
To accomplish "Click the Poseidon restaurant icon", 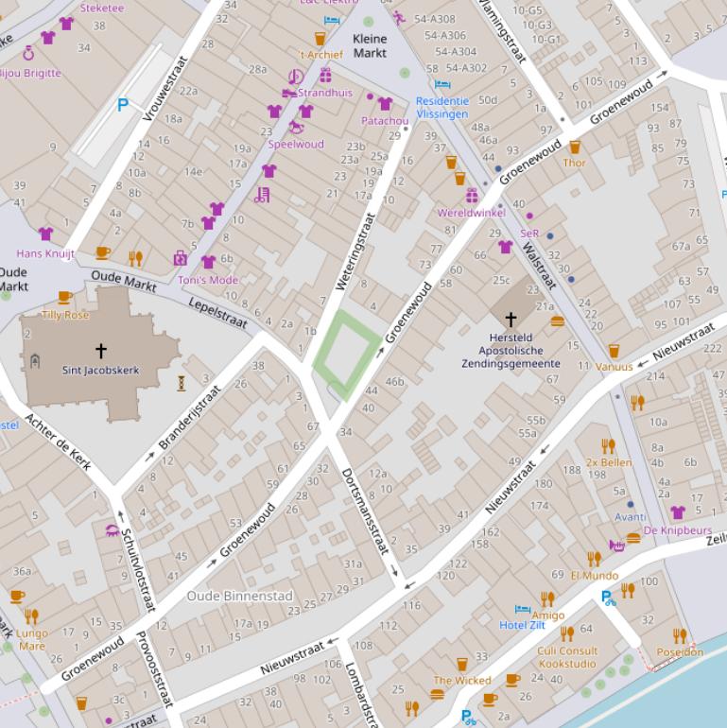I will pos(680,635).
